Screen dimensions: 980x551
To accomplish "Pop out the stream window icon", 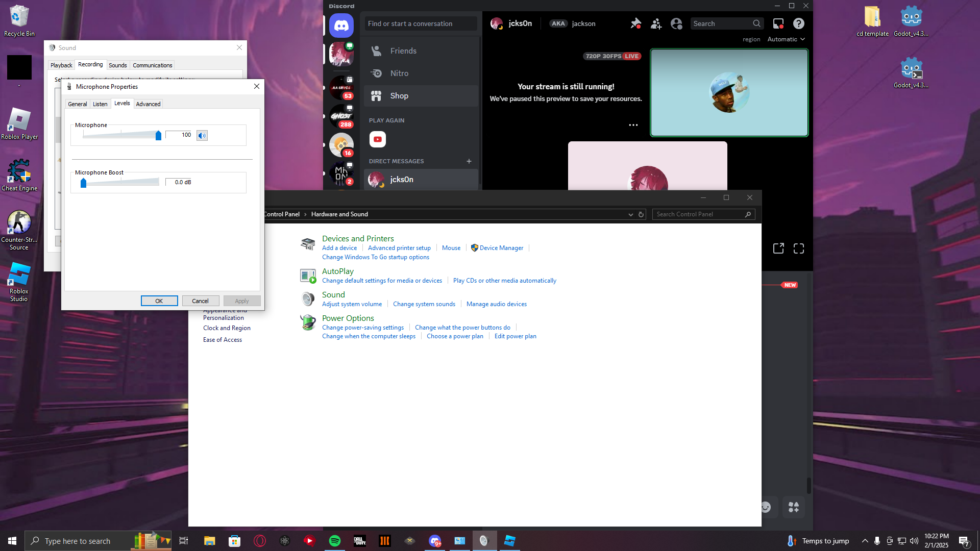I will [x=778, y=248].
